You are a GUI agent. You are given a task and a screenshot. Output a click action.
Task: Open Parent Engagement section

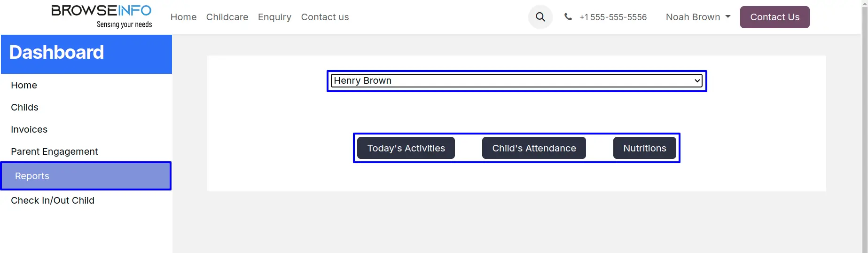click(55, 151)
